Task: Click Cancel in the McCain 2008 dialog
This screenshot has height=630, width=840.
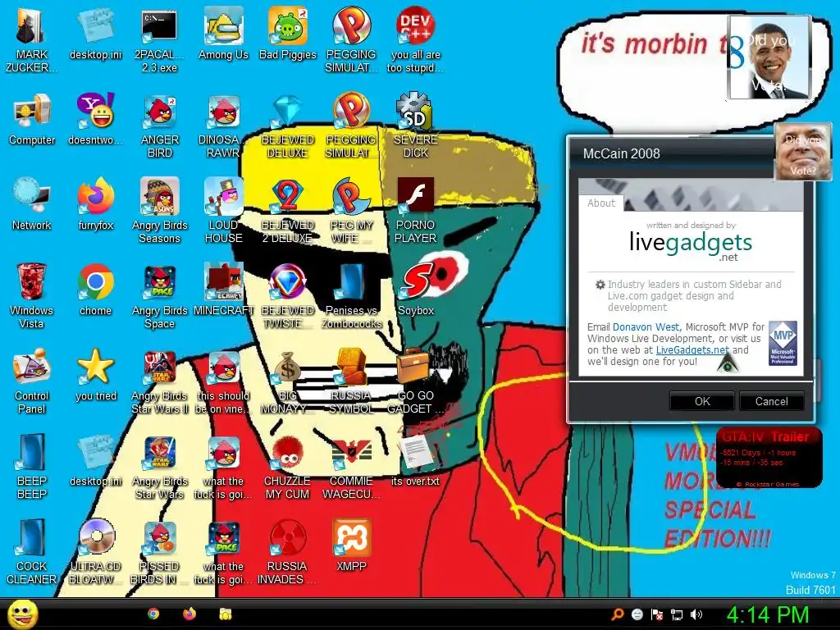Action: click(771, 401)
